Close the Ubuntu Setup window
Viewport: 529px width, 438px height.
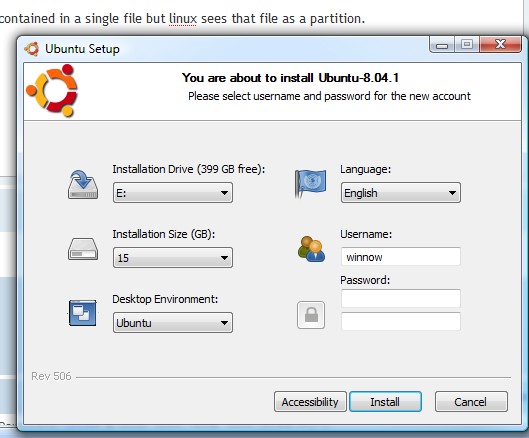coord(500,44)
